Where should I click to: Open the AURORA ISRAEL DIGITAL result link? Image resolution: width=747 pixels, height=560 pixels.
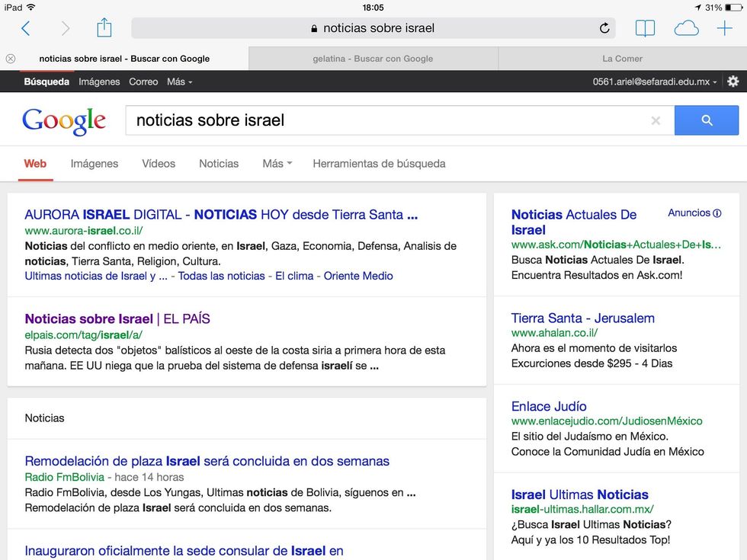(221, 215)
